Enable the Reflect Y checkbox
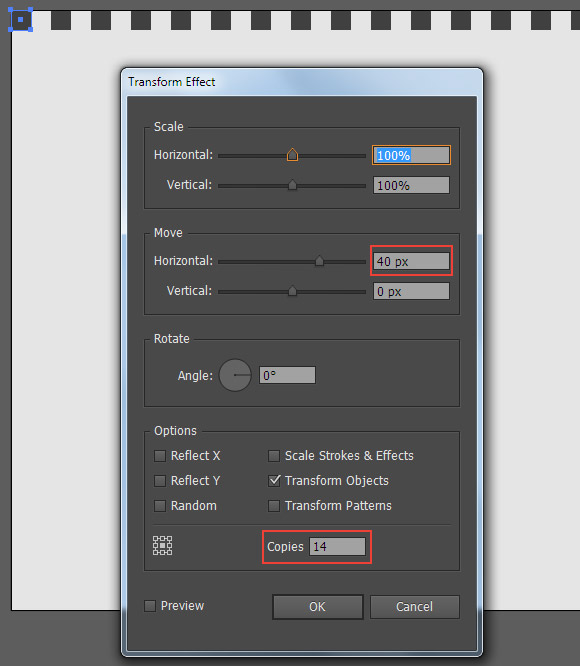The width and height of the screenshot is (580, 666). (160, 481)
